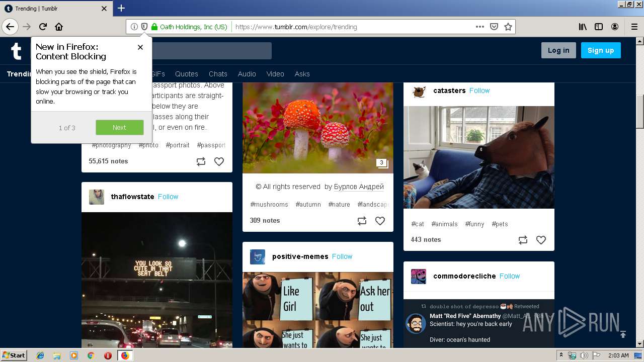Launch Internet Explorer from the taskbar
Screen dimensions: 644x362
tap(40, 355)
